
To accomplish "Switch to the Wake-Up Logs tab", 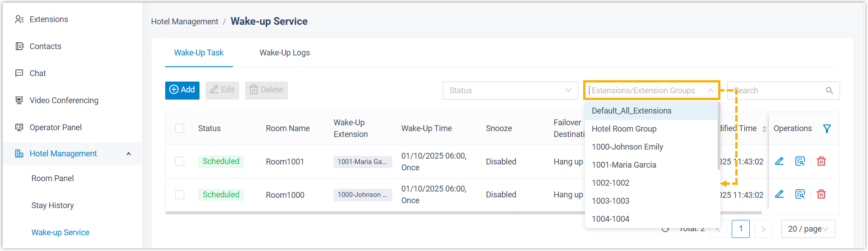I will [284, 53].
